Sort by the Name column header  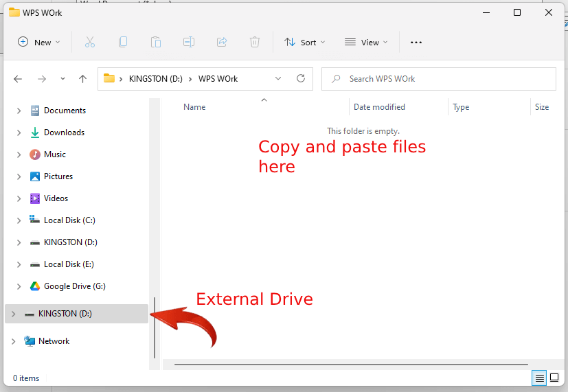click(x=194, y=107)
